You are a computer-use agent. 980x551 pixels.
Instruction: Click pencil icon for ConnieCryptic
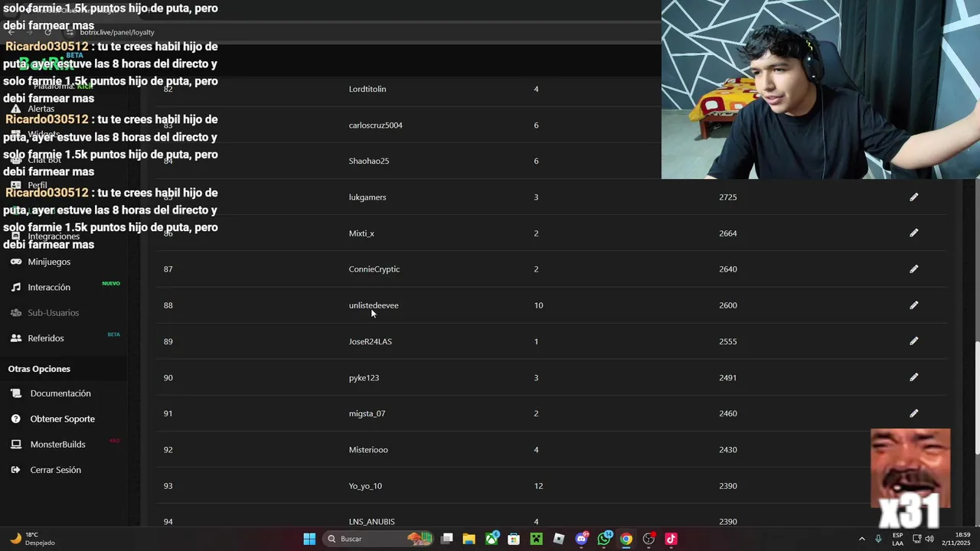click(913, 269)
